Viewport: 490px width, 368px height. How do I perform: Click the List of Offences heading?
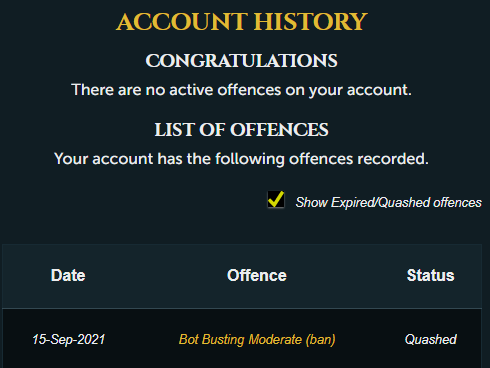(242, 130)
